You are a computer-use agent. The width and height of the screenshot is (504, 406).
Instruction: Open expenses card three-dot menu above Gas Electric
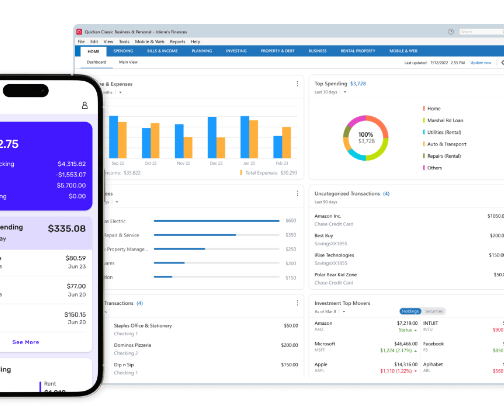tap(297, 193)
